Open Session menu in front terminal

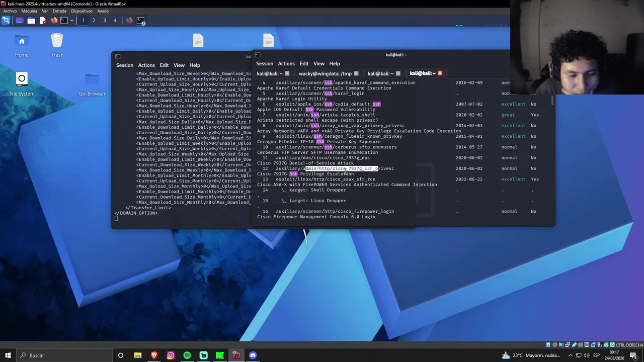coord(265,64)
